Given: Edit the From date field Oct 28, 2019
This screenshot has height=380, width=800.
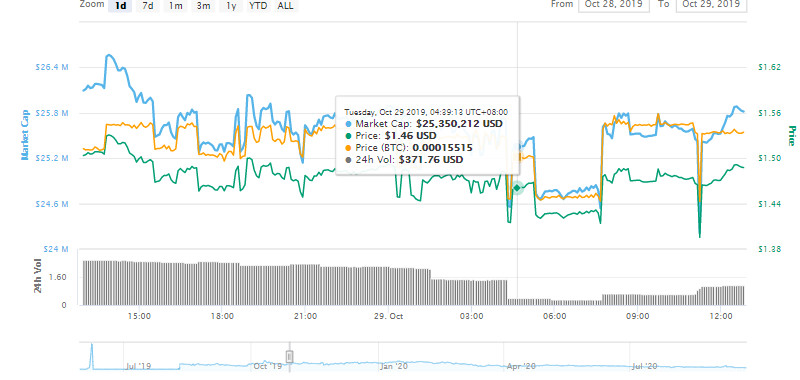Looking at the screenshot, I should (x=614, y=5).
